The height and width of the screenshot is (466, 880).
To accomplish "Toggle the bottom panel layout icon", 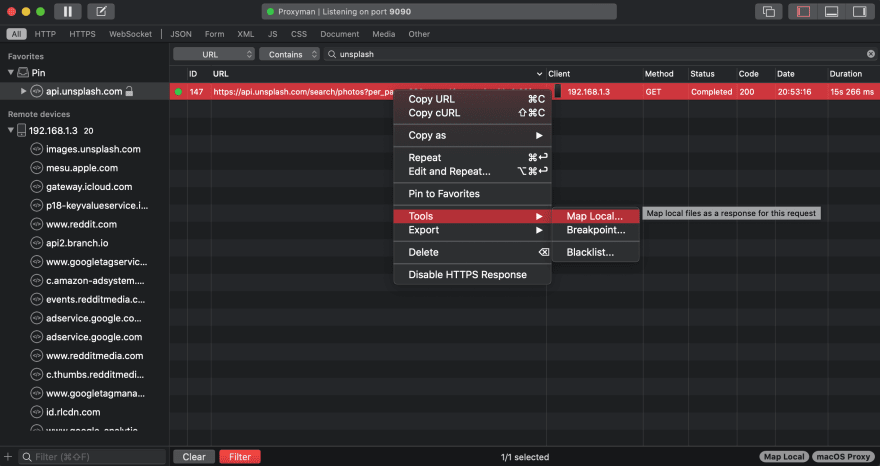I will pyautogui.click(x=831, y=11).
